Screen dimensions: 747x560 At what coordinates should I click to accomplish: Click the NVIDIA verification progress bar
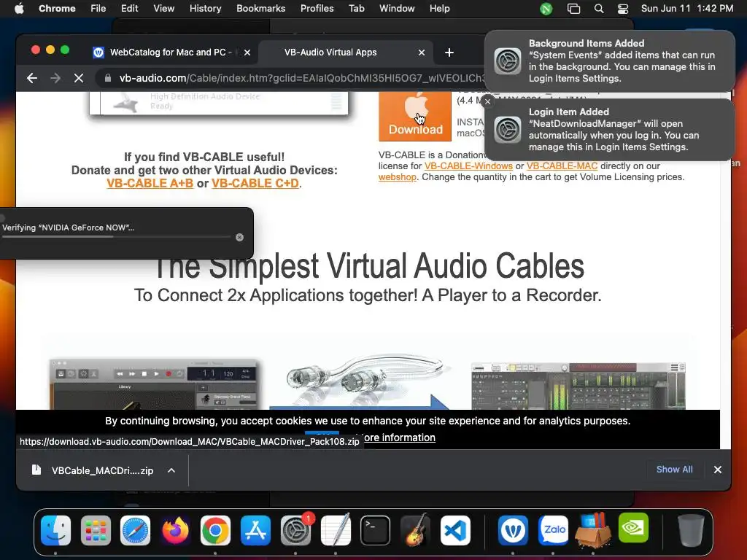point(116,237)
